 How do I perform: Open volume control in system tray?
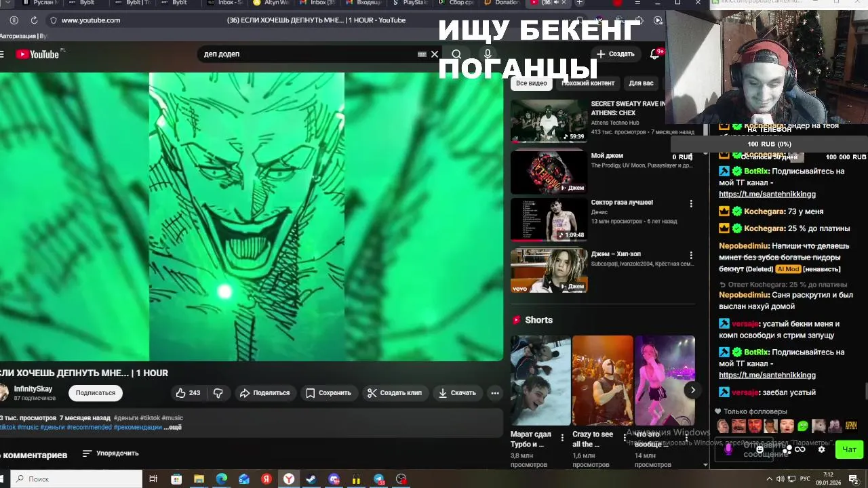coord(780,479)
